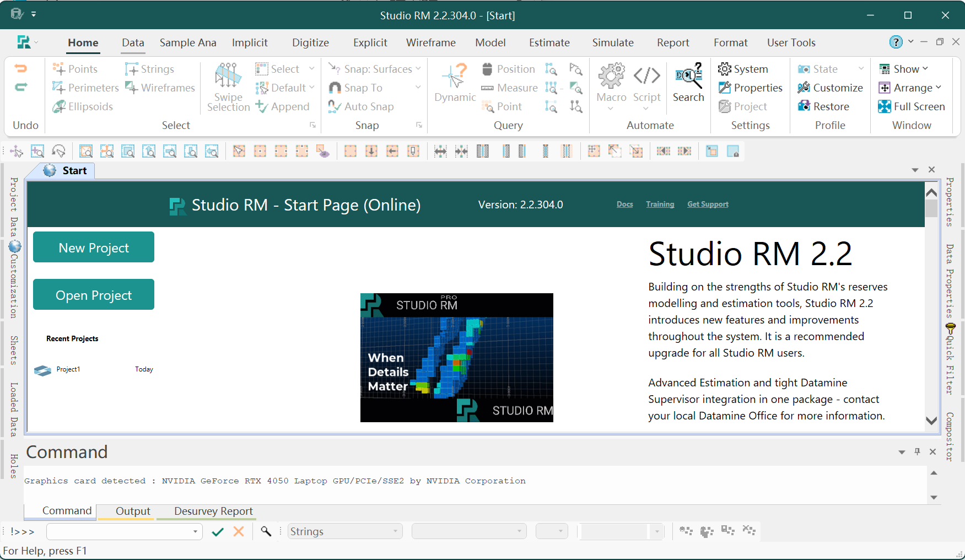Click the Customize profile icon
The width and height of the screenshot is (965, 560).
click(804, 88)
